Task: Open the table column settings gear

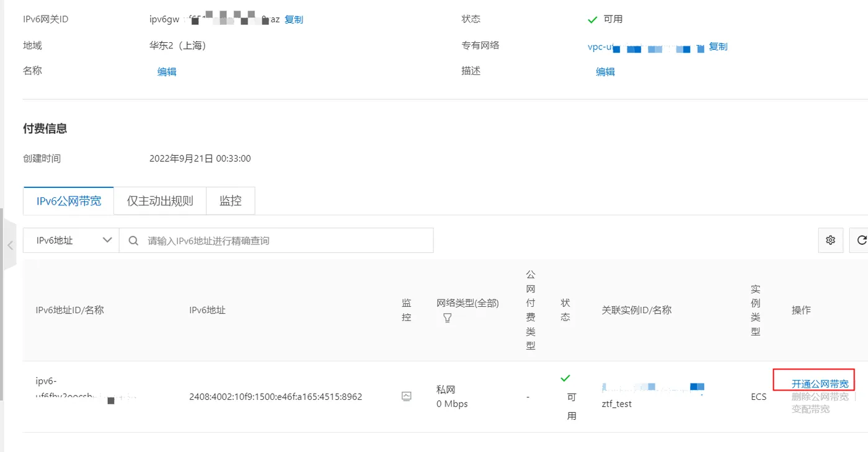Action: pos(831,240)
